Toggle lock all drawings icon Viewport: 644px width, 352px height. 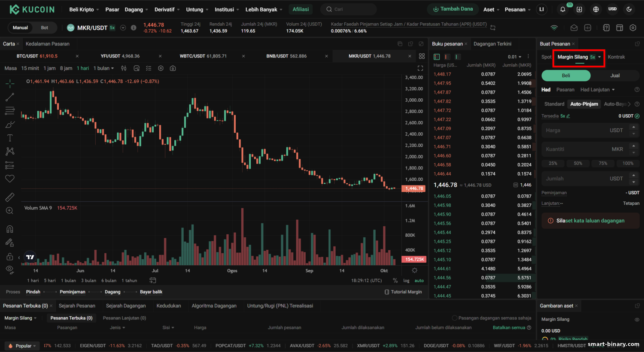[x=10, y=257]
